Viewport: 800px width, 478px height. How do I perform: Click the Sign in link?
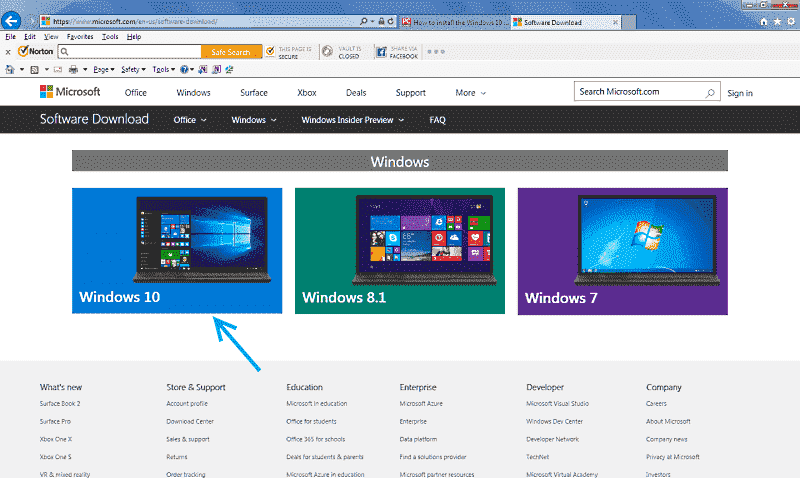740,93
